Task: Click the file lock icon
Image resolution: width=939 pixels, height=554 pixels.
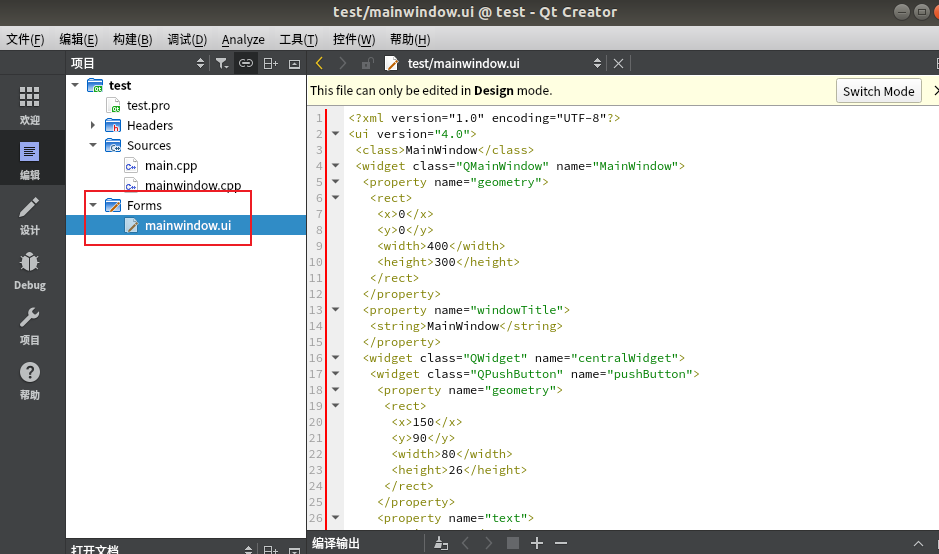Action: 367,63
